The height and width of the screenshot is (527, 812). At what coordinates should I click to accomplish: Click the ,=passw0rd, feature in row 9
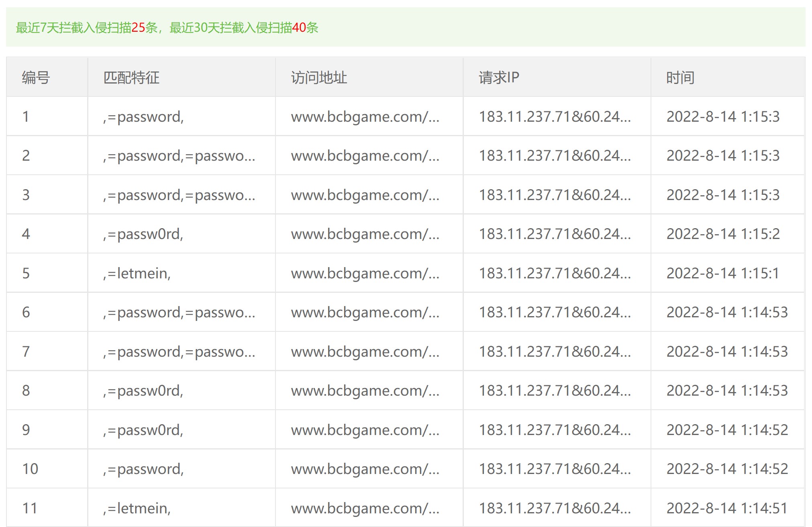[x=143, y=430]
